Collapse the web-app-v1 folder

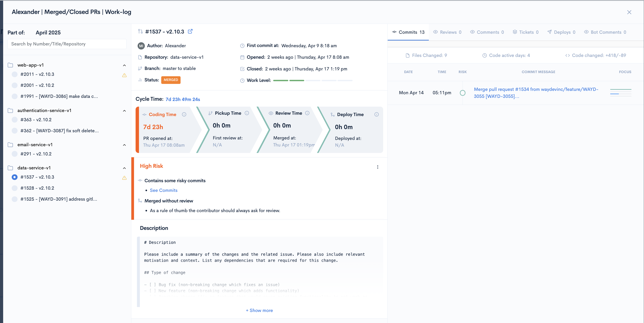(x=124, y=65)
